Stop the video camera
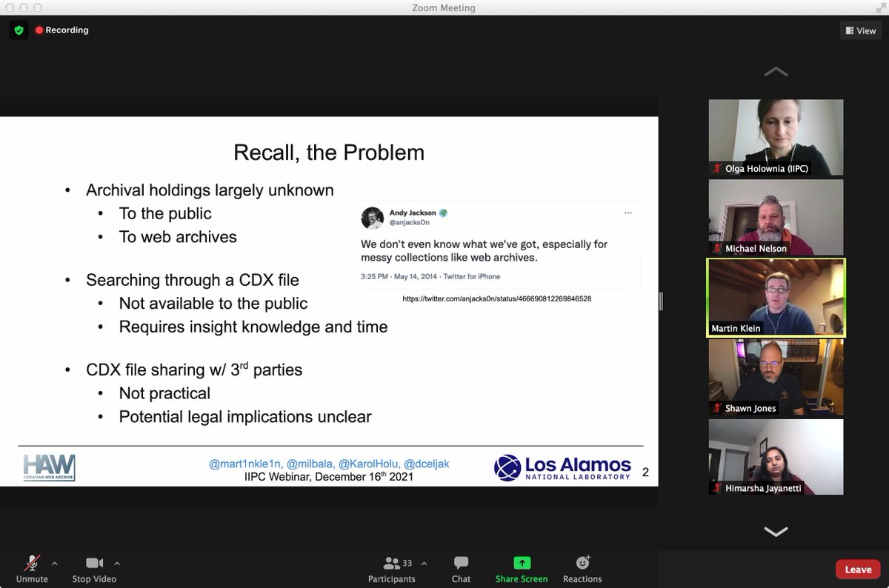This screenshot has height=588, width=889. pos(94,569)
